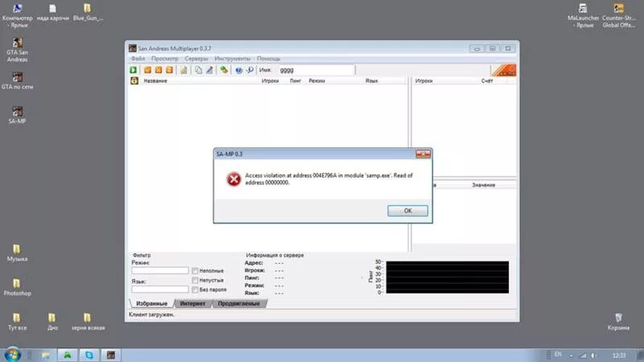This screenshot has width=644, height=362.
Task: Click the server properties pencil toolbar icon
Action: coord(209,70)
